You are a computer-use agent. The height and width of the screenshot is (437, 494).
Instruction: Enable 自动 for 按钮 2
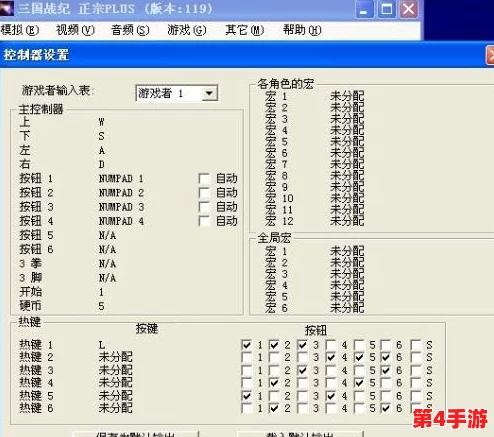[x=204, y=193]
